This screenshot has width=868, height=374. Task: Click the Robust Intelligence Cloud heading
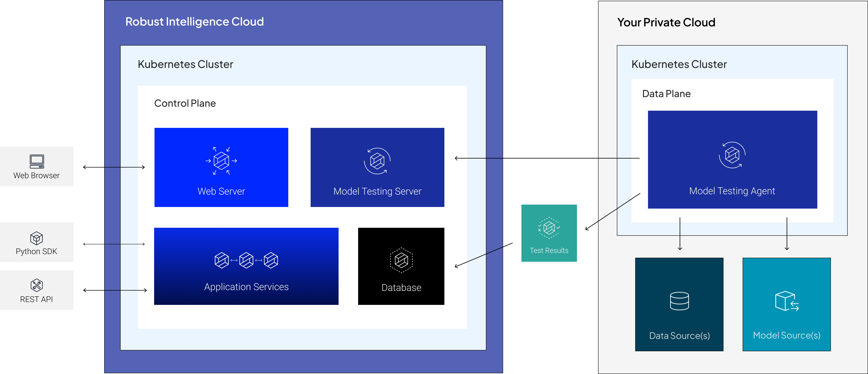click(x=194, y=22)
